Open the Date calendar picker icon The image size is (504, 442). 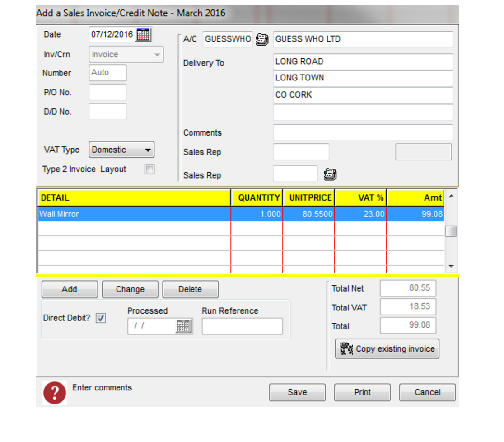143,35
